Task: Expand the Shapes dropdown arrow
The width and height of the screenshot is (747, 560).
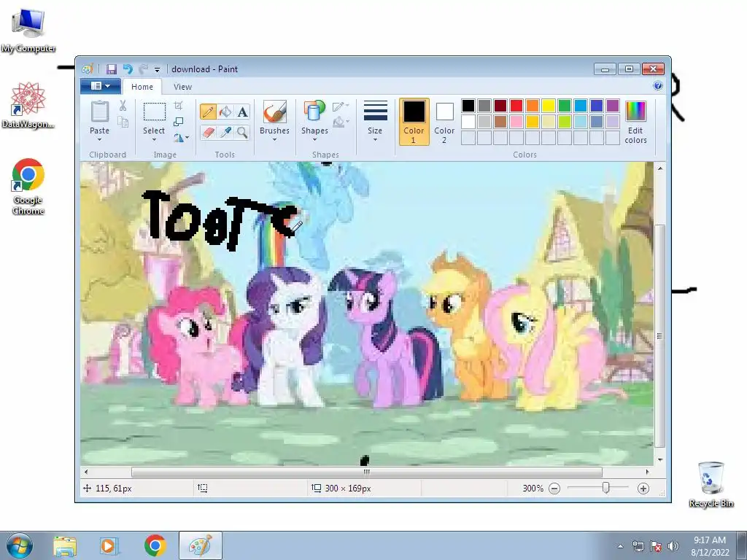Action: pos(314,140)
